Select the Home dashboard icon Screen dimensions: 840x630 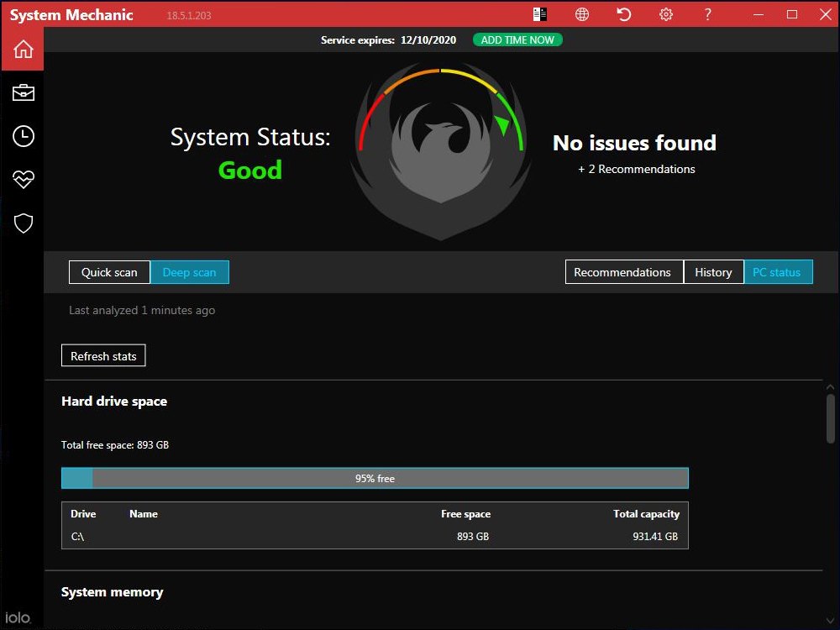[x=22, y=49]
